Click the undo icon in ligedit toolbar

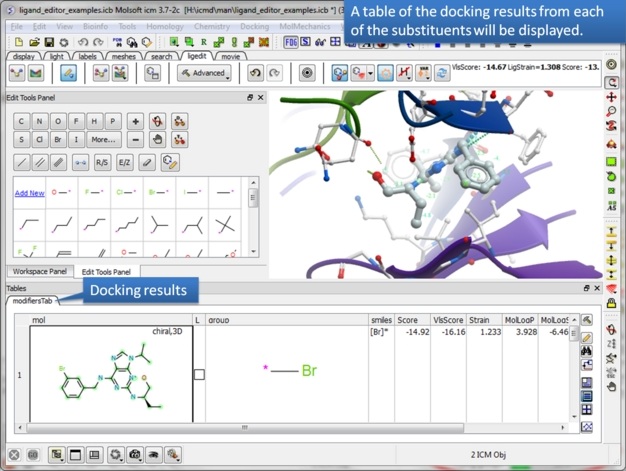point(255,73)
